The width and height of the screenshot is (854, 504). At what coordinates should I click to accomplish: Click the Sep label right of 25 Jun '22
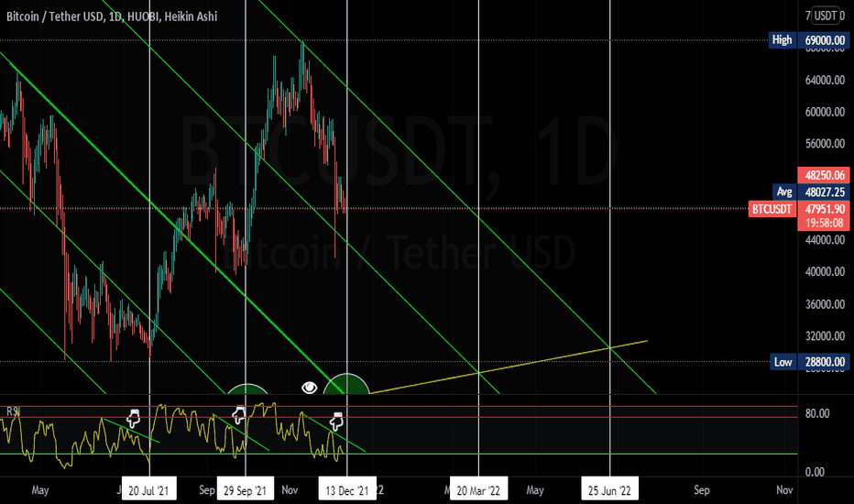(x=702, y=490)
